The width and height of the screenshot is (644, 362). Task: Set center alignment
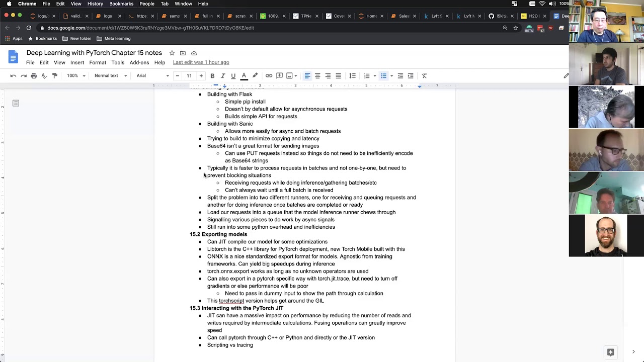pyautogui.click(x=317, y=76)
